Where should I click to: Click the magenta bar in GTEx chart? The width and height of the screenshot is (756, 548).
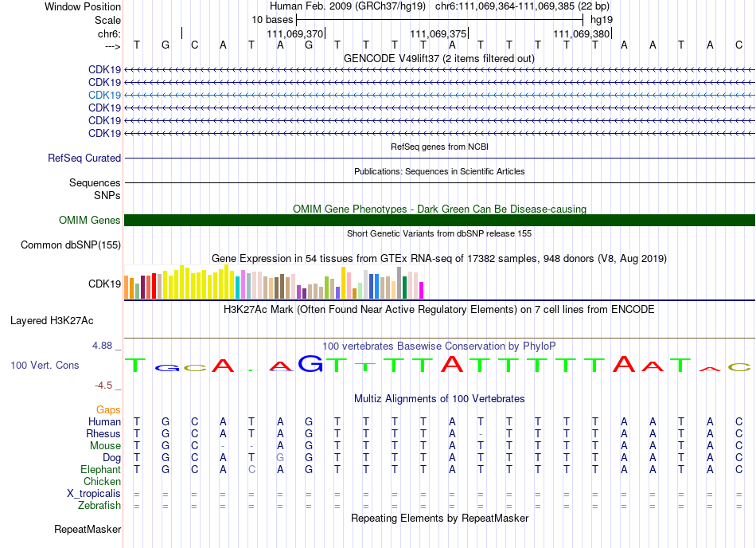pyautogui.click(x=421, y=291)
